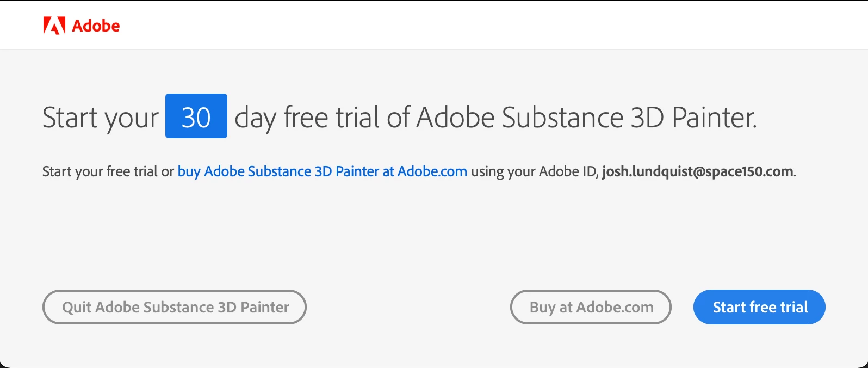Start the free trial
The image size is (868, 368).
tap(759, 307)
